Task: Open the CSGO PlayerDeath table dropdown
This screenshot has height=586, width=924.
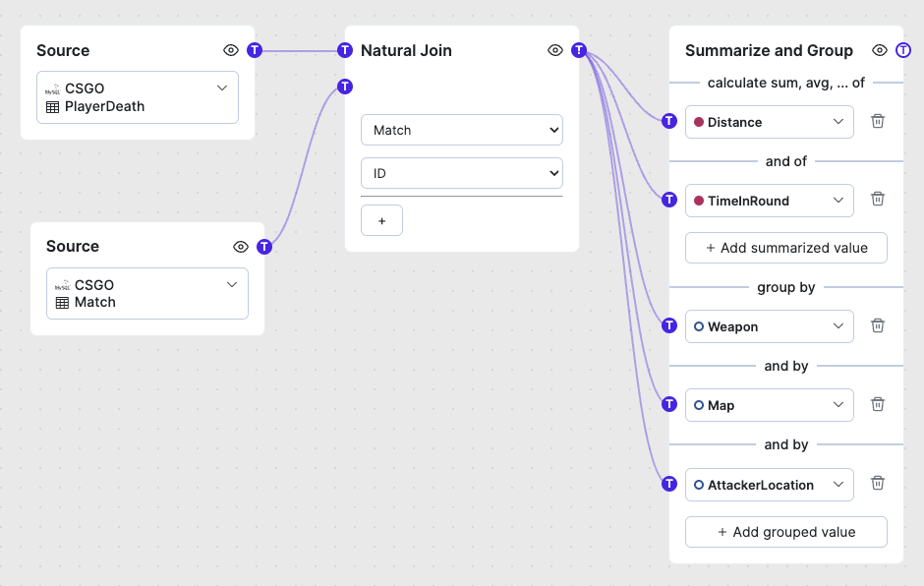Action: [x=138, y=97]
